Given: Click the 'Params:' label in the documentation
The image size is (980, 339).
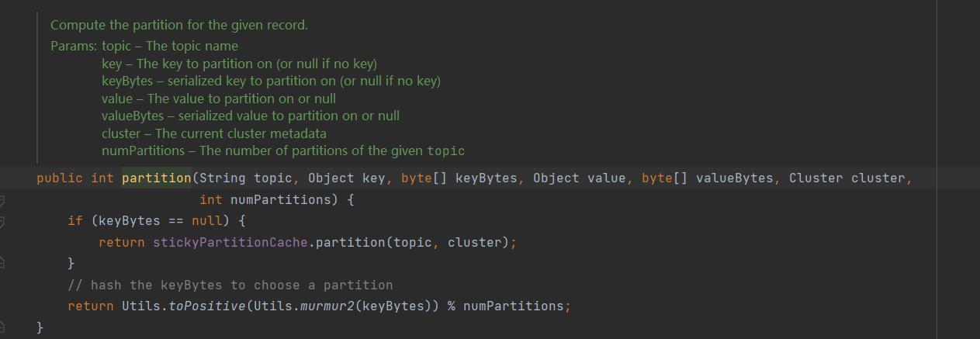Looking at the screenshot, I should click(x=73, y=46).
